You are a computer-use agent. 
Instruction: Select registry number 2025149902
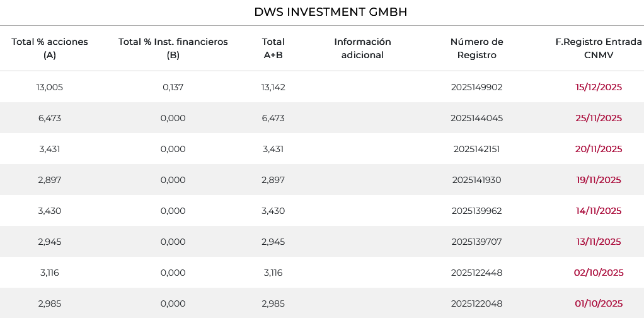pyautogui.click(x=476, y=87)
